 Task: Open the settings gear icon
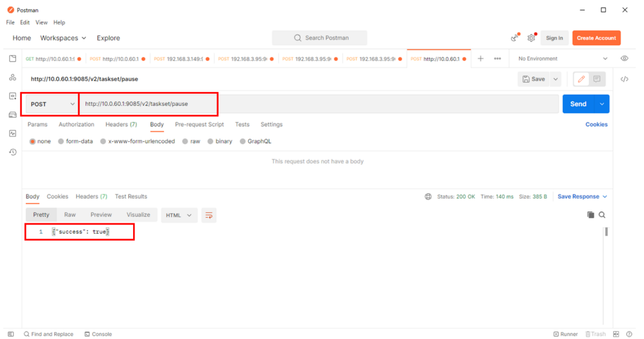pos(531,38)
